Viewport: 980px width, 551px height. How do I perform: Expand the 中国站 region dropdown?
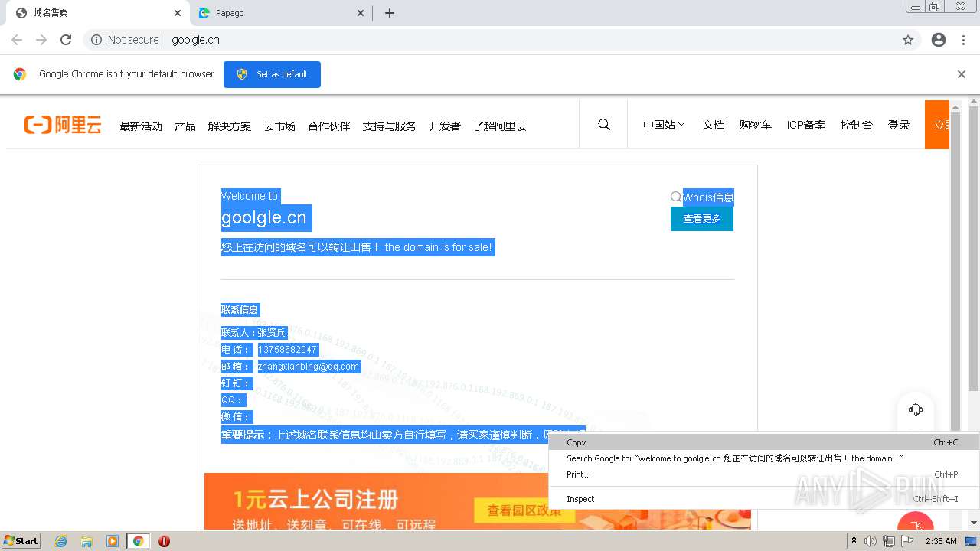[x=664, y=125]
